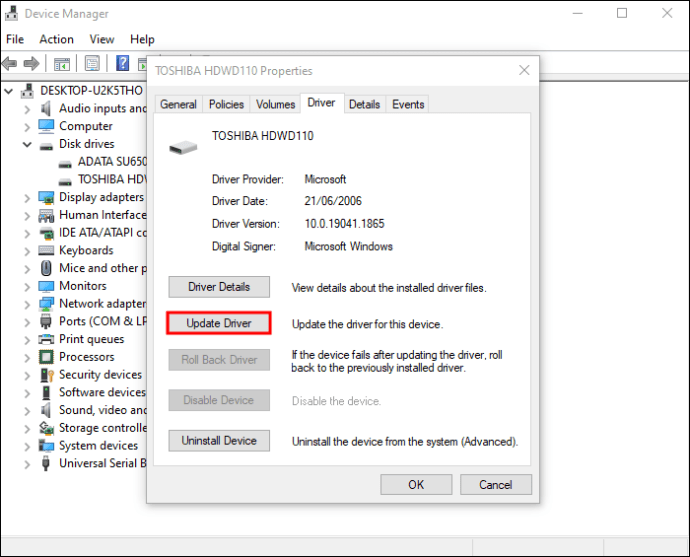Screen dimensions: 690x557
Task: Switch to the General tab
Action: pyautogui.click(x=178, y=104)
